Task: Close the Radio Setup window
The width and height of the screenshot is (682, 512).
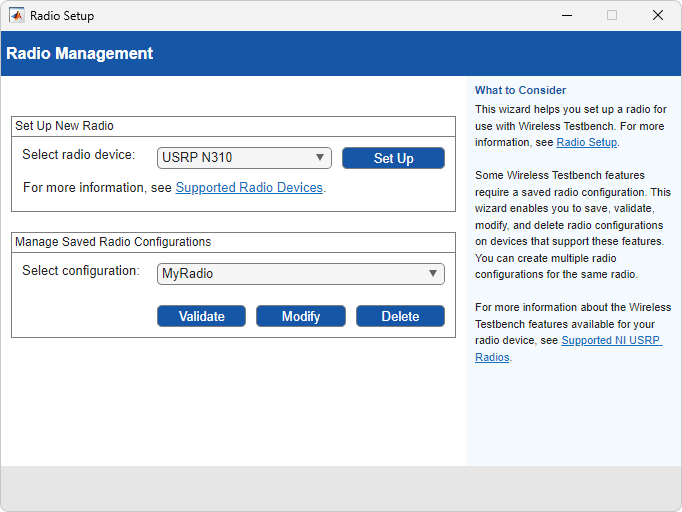Action: [x=658, y=16]
